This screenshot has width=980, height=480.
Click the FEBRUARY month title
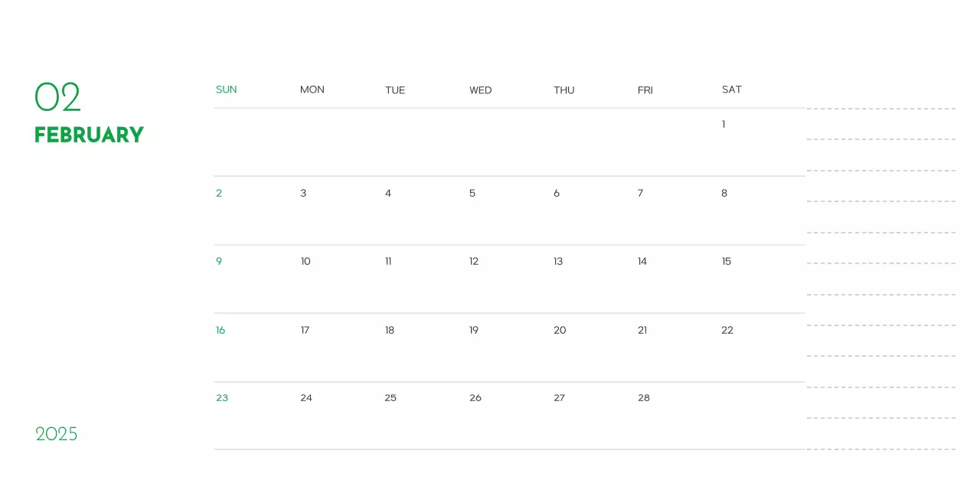pos(89,135)
